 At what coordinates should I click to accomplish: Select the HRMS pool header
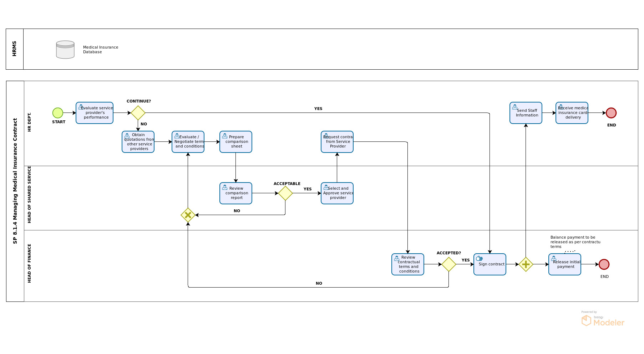[x=15, y=49]
